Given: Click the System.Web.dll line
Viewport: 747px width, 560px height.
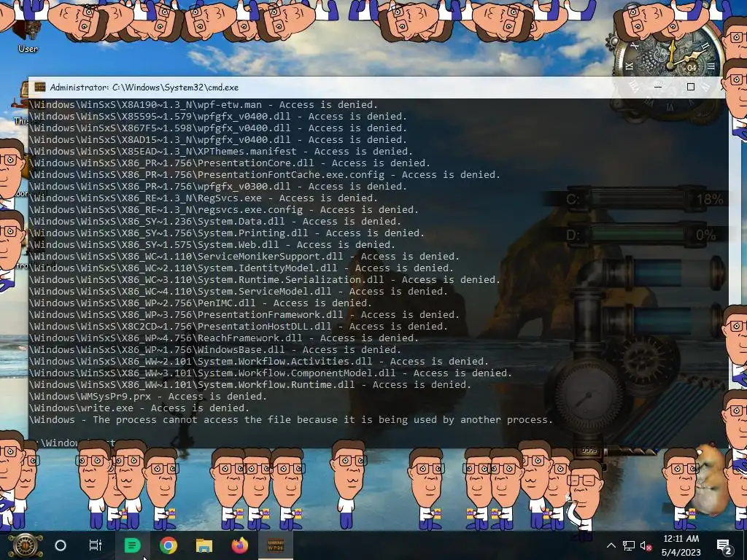Looking at the screenshot, I should (x=212, y=245).
